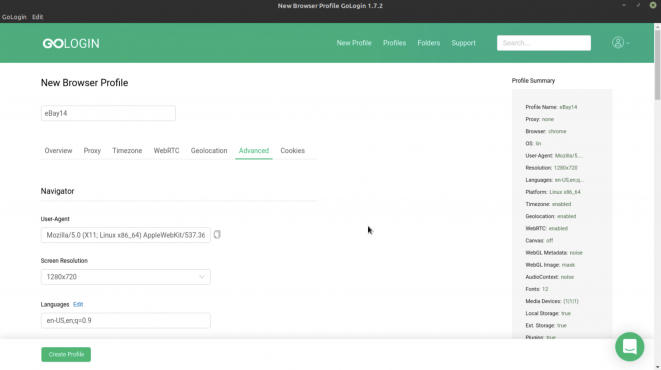Click 'Canvas: off' summary entry

539,240
